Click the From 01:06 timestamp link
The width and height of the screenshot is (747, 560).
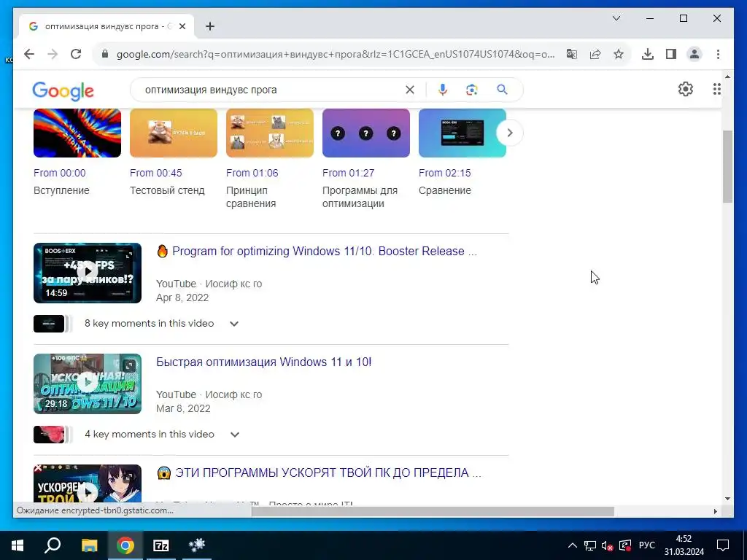pos(252,173)
